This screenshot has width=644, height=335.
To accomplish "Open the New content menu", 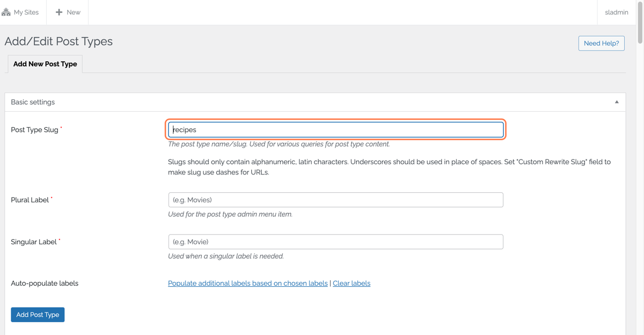I will 68,12.
